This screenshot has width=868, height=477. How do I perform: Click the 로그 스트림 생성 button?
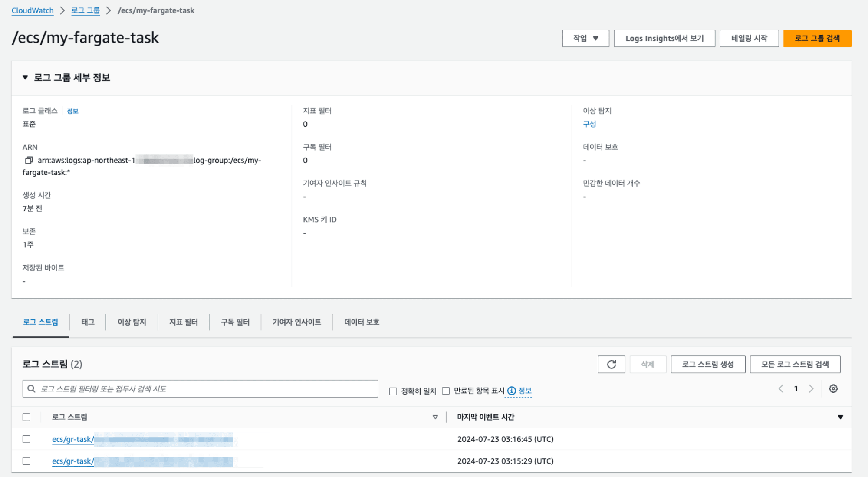(x=708, y=364)
